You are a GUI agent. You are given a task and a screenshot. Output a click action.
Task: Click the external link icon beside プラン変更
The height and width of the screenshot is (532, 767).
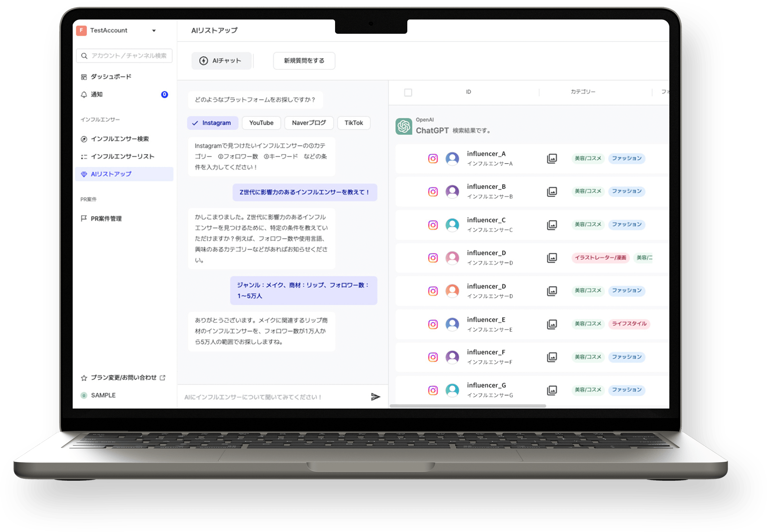point(162,378)
